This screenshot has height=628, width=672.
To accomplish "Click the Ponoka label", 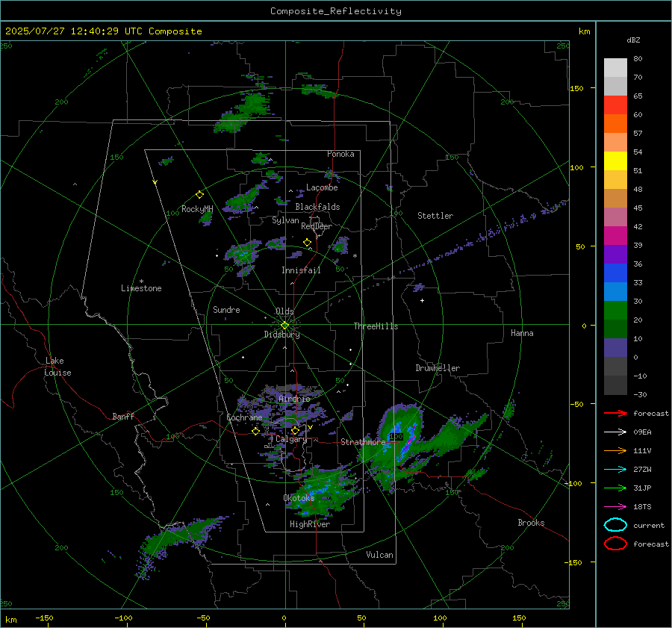I will click(x=340, y=154).
